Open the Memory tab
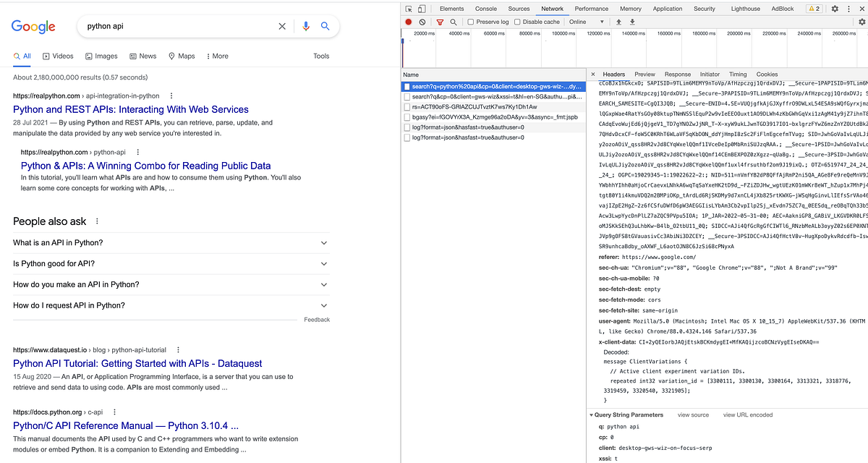The width and height of the screenshot is (868, 463). click(x=631, y=9)
